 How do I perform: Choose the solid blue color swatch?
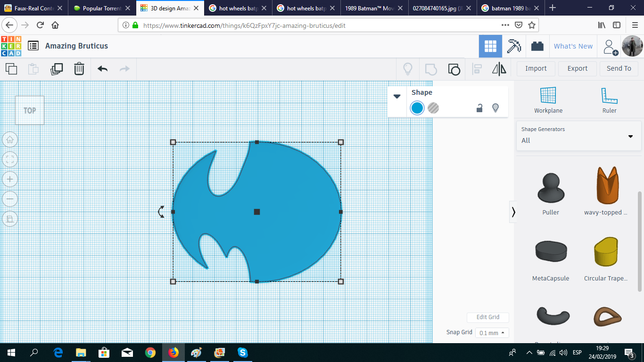[x=417, y=108]
